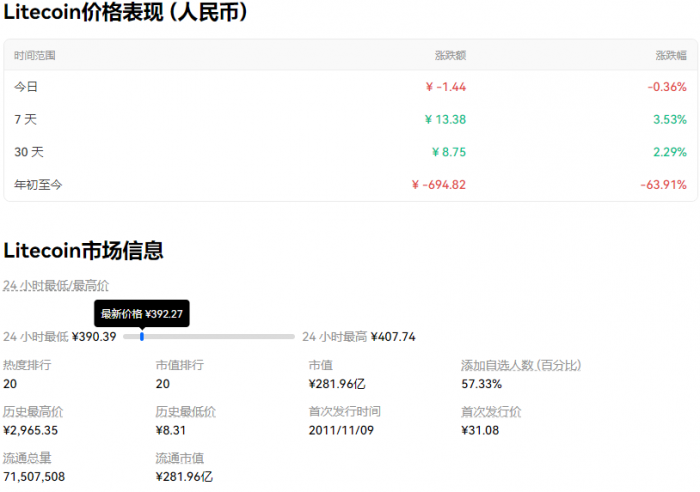Image resolution: width=700 pixels, height=492 pixels.
Task: Click the 71,507,508 value
Action: tap(34, 477)
